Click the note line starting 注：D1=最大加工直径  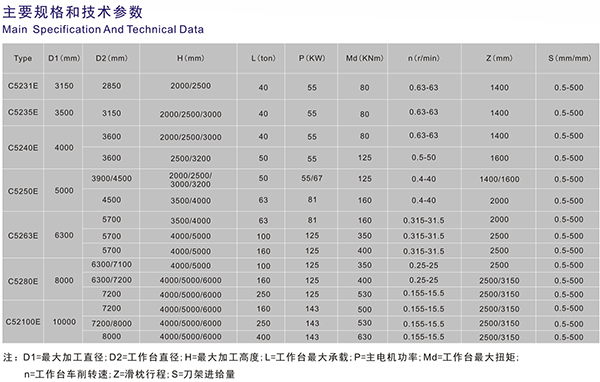click(261, 357)
